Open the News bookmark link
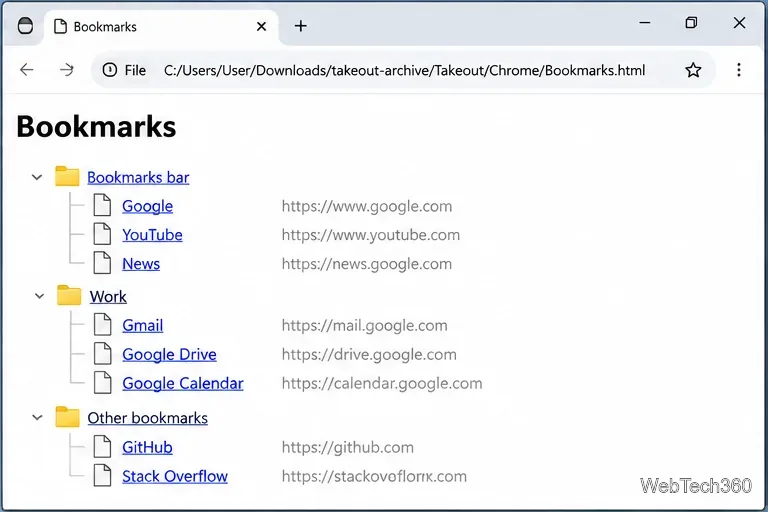The image size is (768, 512). point(141,264)
